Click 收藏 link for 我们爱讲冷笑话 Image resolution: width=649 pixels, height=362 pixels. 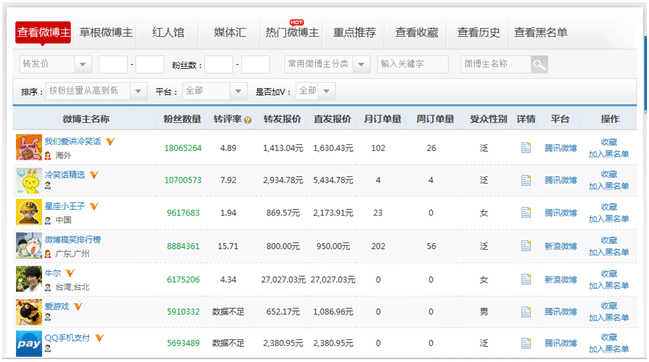(x=609, y=142)
